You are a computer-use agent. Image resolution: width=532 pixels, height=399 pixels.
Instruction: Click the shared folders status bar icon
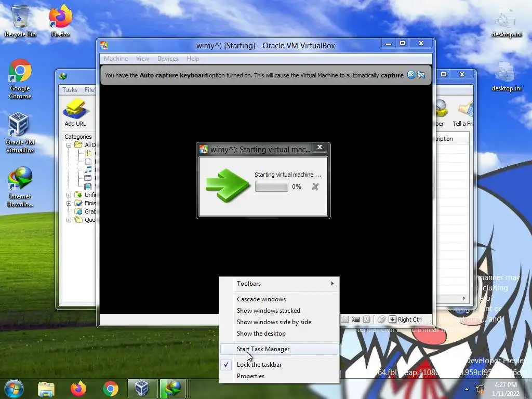[345, 320]
